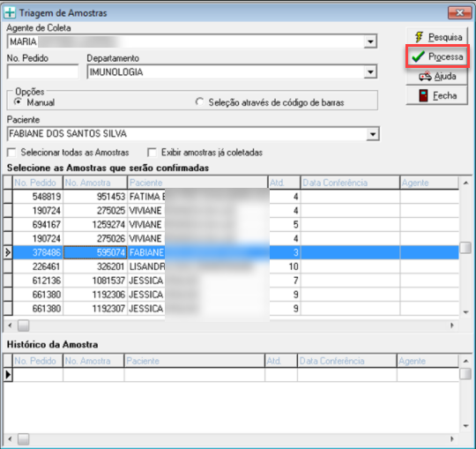Click right arrow of samples grid horizontal scrollbar
The width and height of the screenshot is (476, 449).
(452, 326)
